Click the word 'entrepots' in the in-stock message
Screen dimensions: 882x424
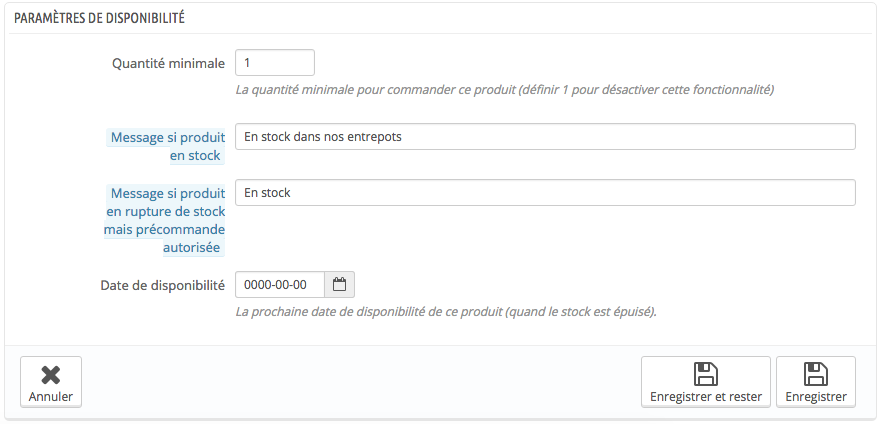click(x=373, y=137)
